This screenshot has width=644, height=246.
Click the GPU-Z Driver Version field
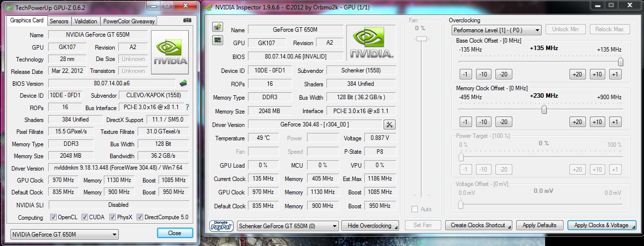tap(118, 168)
